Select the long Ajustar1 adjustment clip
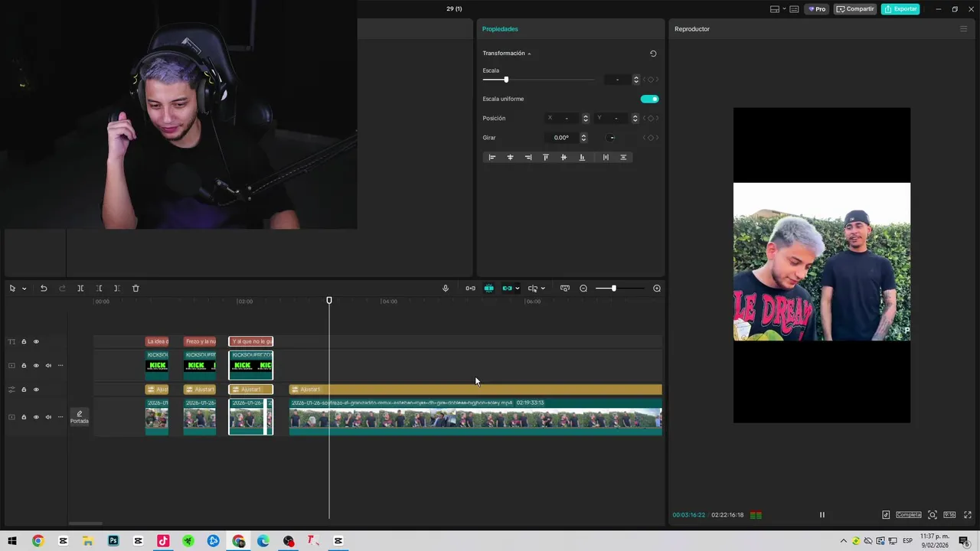980x551 pixels. click(475, 390)
